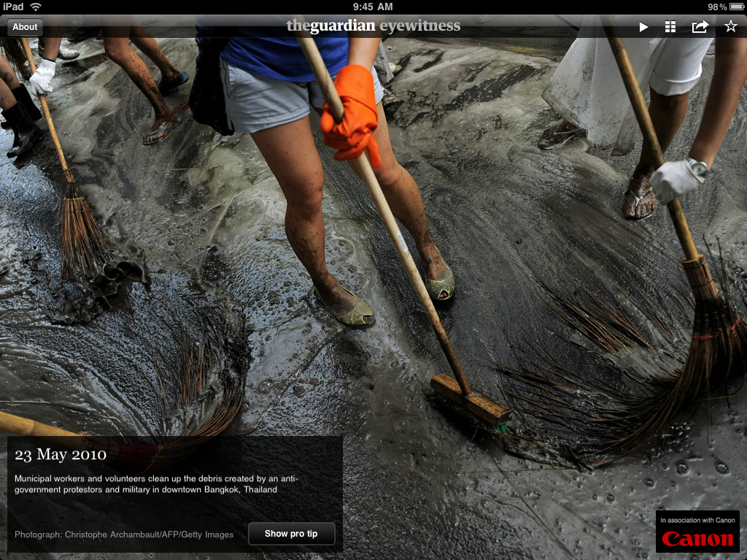Open the About page
Image resolution: width=747 pixels, height=560 pixels.
(25, 27)
